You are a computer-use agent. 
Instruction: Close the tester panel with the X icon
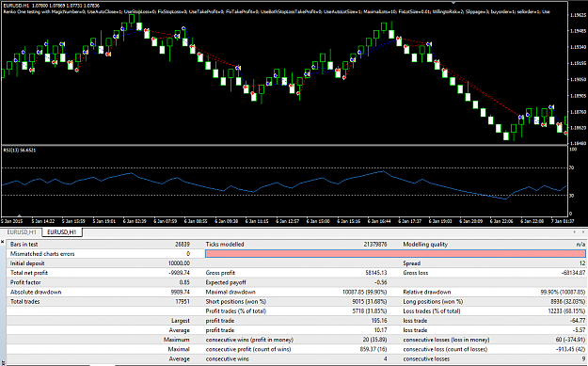(x=3, y=242)
